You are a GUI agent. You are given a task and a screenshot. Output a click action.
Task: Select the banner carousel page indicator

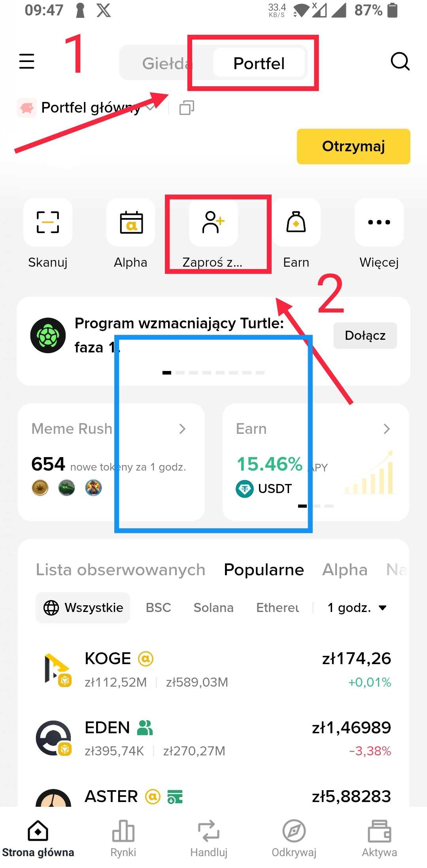213,373
